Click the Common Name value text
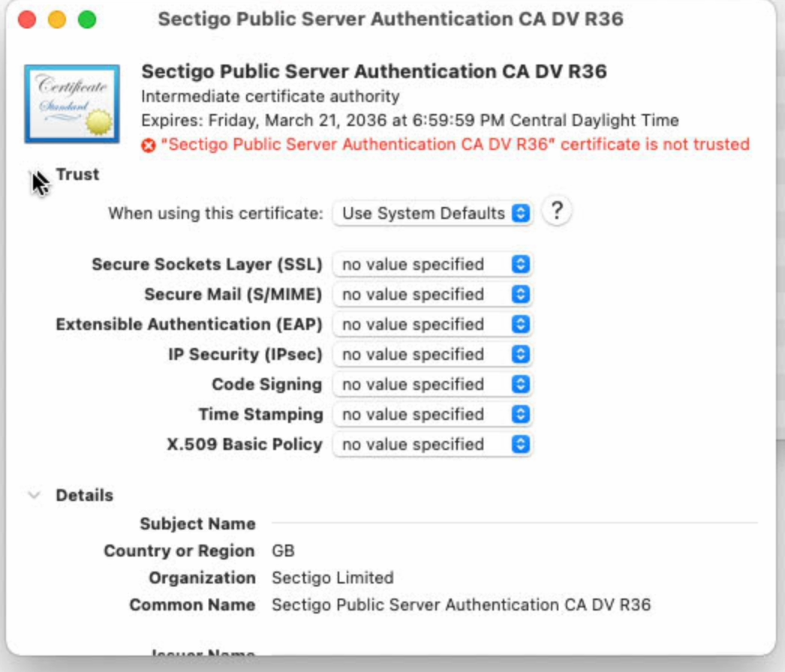This screenshot has width=785, height=672. (461, 605)
